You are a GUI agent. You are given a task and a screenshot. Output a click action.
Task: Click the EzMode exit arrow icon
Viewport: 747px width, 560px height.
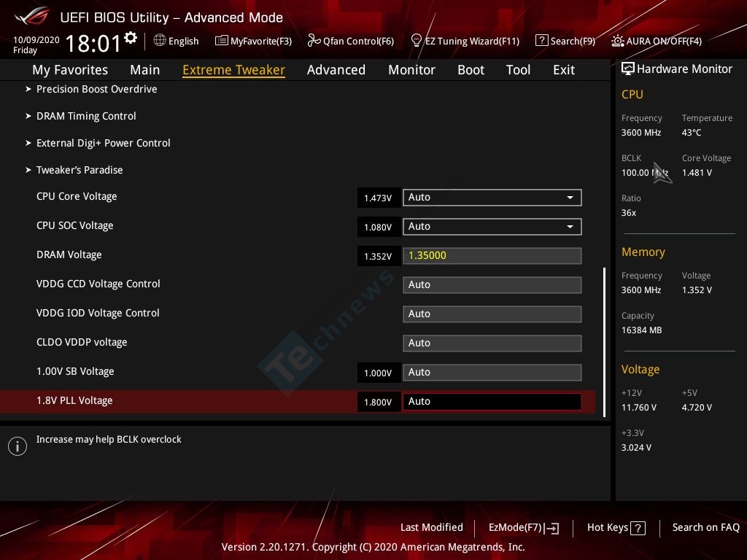click(x=551, y=528)
